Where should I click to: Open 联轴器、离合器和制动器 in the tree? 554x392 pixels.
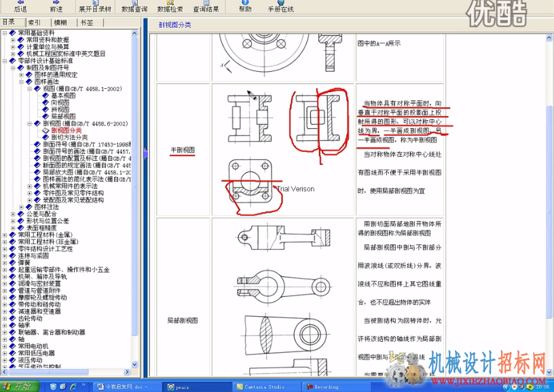52,332
